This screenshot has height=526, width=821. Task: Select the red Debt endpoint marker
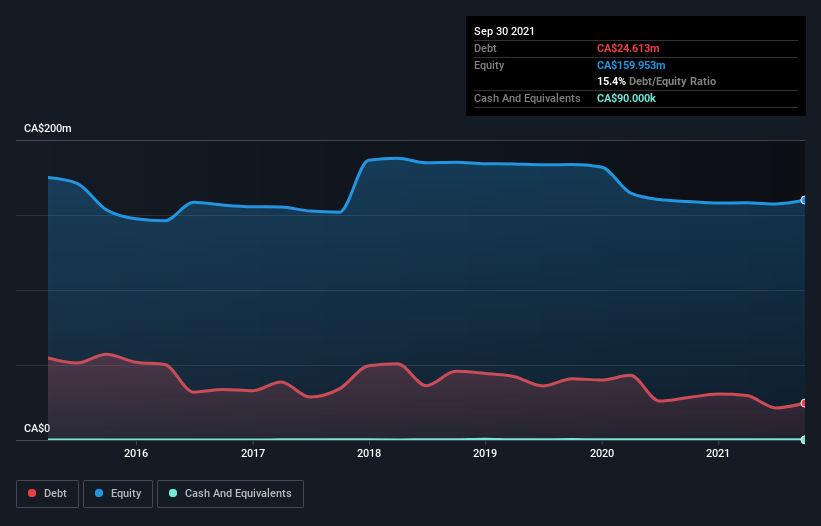tap(804, 403)
